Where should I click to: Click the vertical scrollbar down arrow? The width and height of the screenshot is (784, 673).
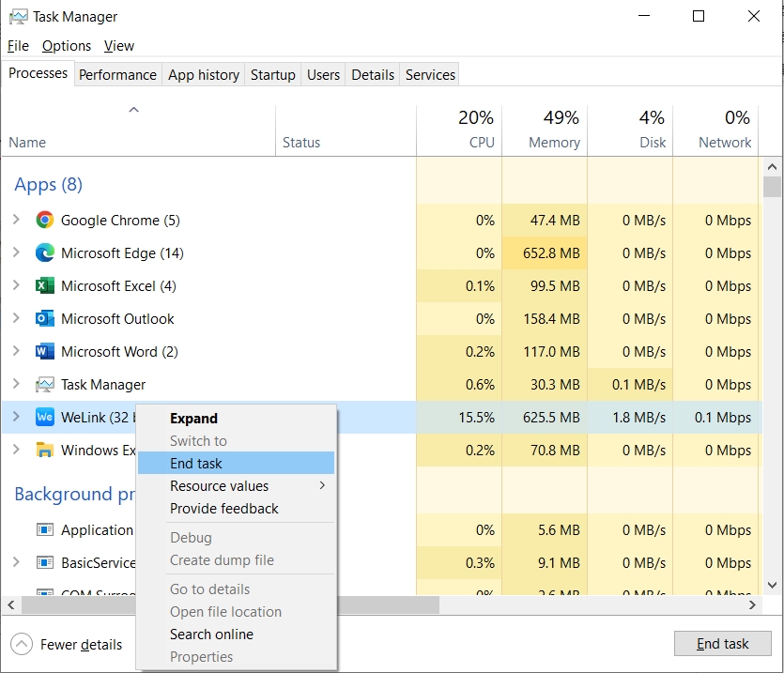[x=772, y=585]
